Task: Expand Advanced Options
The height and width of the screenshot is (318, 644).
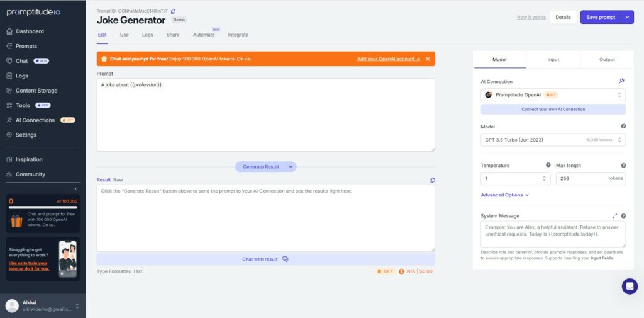Action: point(505,195)
